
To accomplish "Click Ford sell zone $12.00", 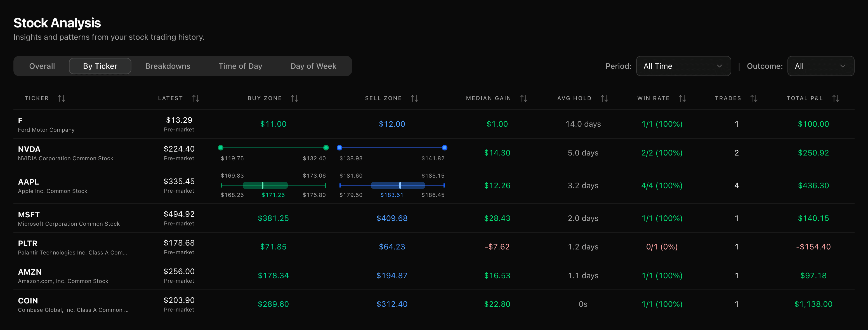I will (x=392, y=124).
